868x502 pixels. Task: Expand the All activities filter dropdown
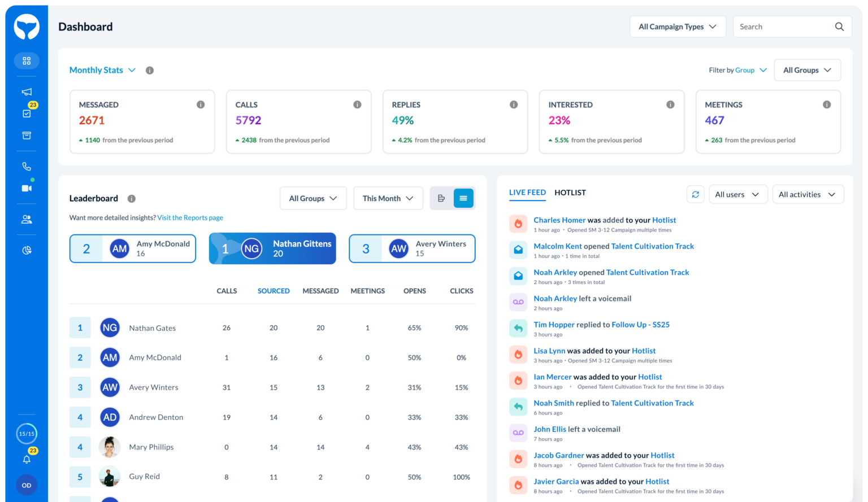(807, 194)
